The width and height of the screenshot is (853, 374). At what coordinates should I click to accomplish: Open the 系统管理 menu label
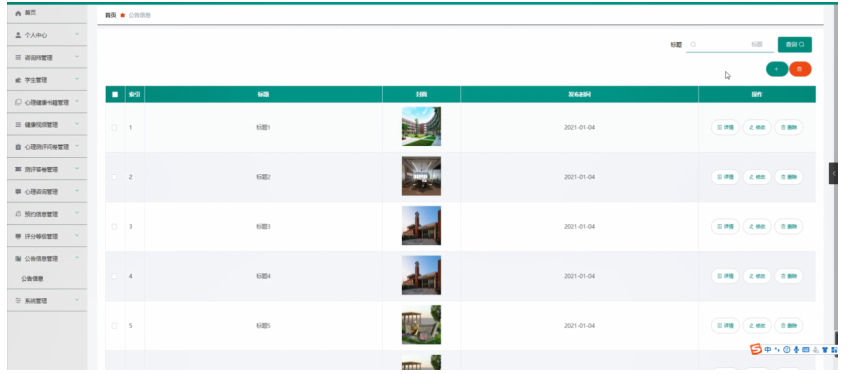(x=35, y=301)
